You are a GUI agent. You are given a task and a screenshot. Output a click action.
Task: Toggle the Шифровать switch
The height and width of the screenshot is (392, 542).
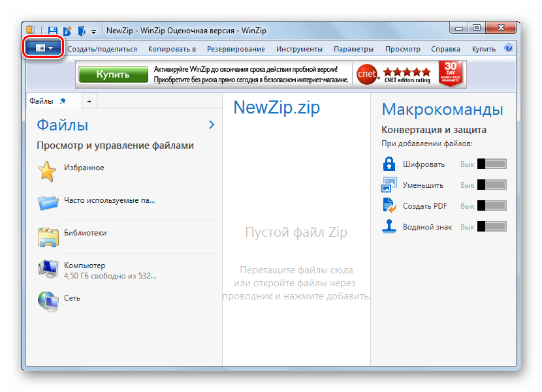tap(492, 164)
